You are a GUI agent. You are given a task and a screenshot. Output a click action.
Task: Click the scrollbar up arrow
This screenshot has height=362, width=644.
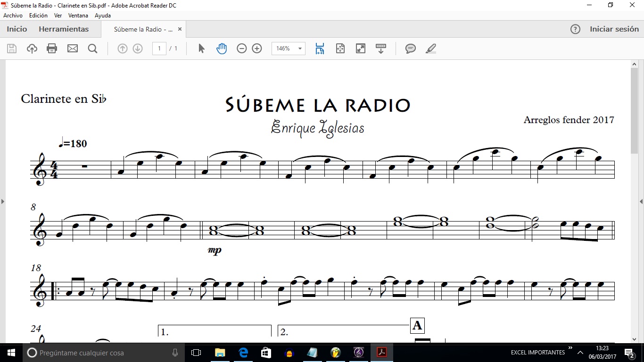click(x=635, y=64)
